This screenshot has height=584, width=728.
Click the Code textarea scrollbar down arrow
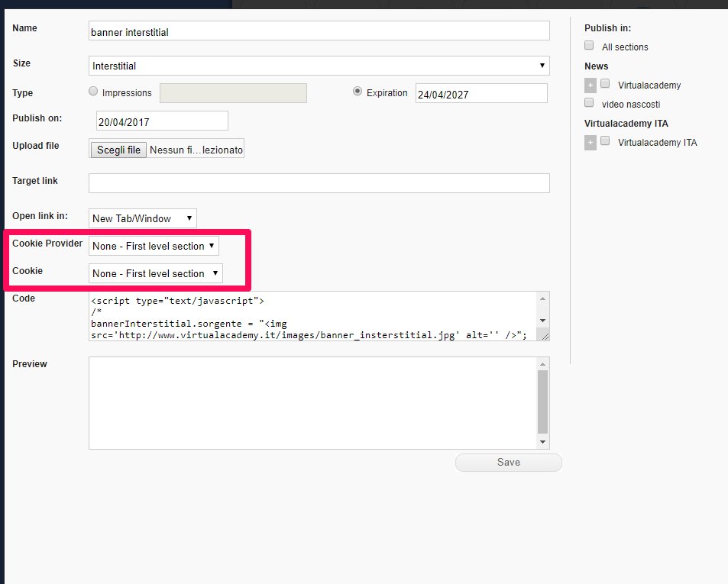[542, 321]
